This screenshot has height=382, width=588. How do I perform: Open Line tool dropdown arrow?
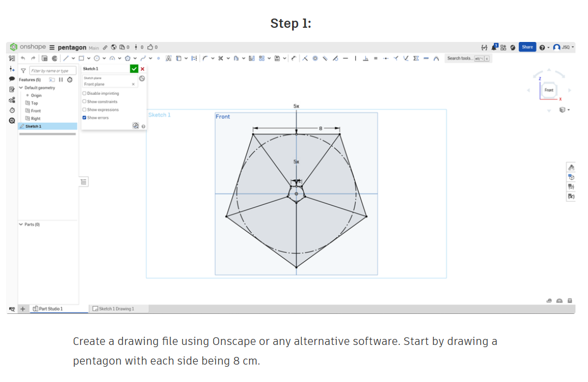[x=73, y=58]
